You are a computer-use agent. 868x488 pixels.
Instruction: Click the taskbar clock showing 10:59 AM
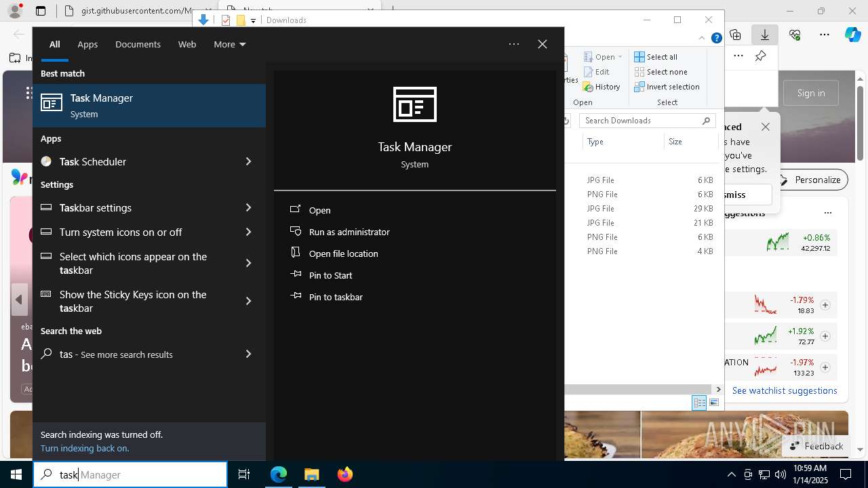pyautogui.click(x=810, y=474)
